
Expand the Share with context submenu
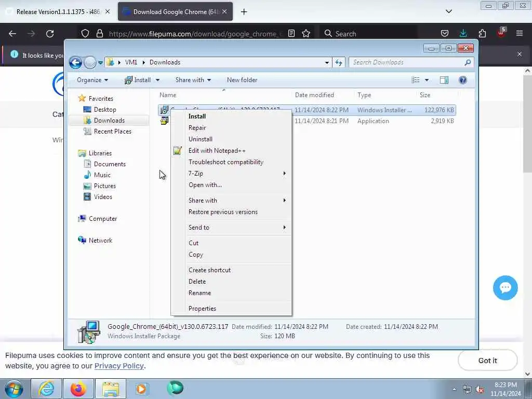[x=231, y=201]
